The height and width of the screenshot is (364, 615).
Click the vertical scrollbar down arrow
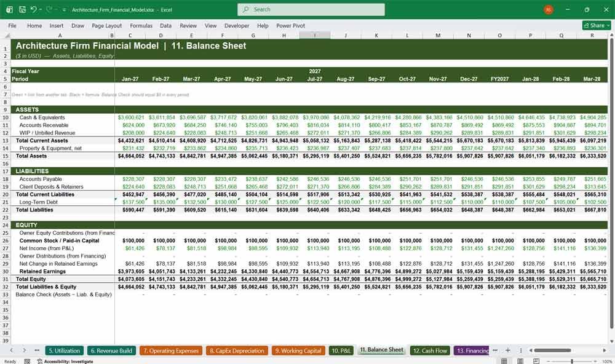[611, 342]
